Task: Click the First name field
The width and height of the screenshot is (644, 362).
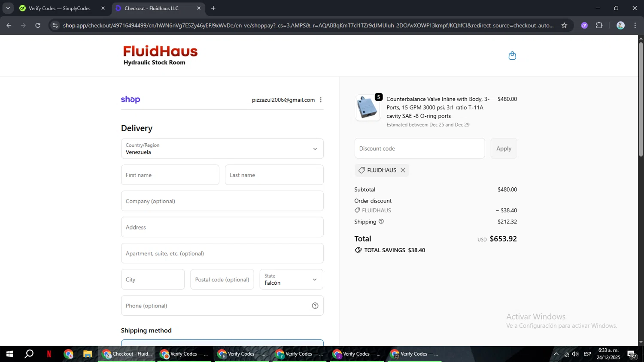Action: click(x=170, y=175)
